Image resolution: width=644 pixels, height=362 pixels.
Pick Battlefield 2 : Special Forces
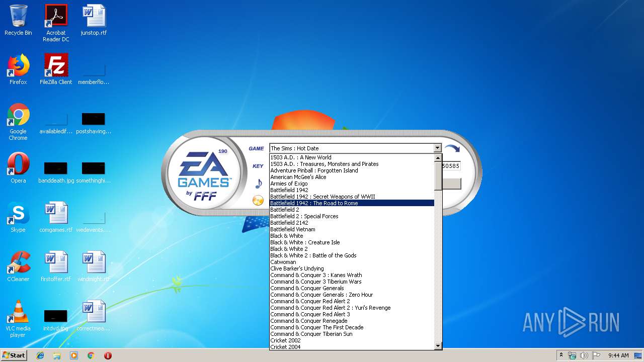[352, 216]
